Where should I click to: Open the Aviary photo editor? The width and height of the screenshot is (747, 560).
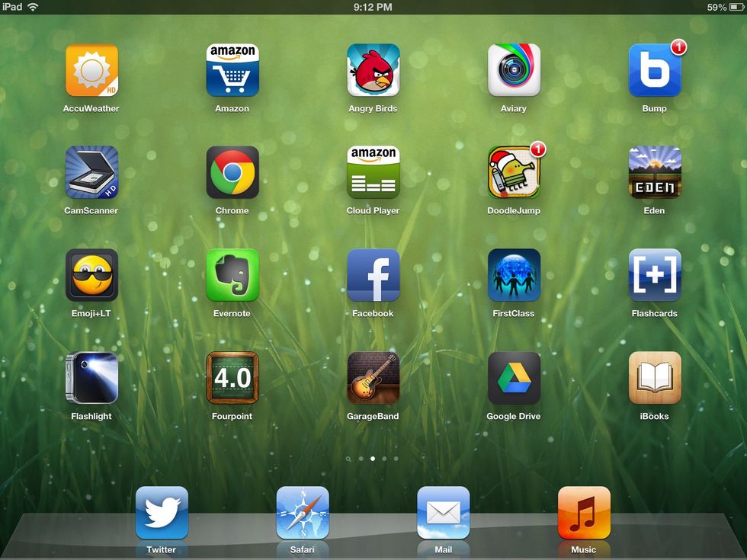[514, 70]
